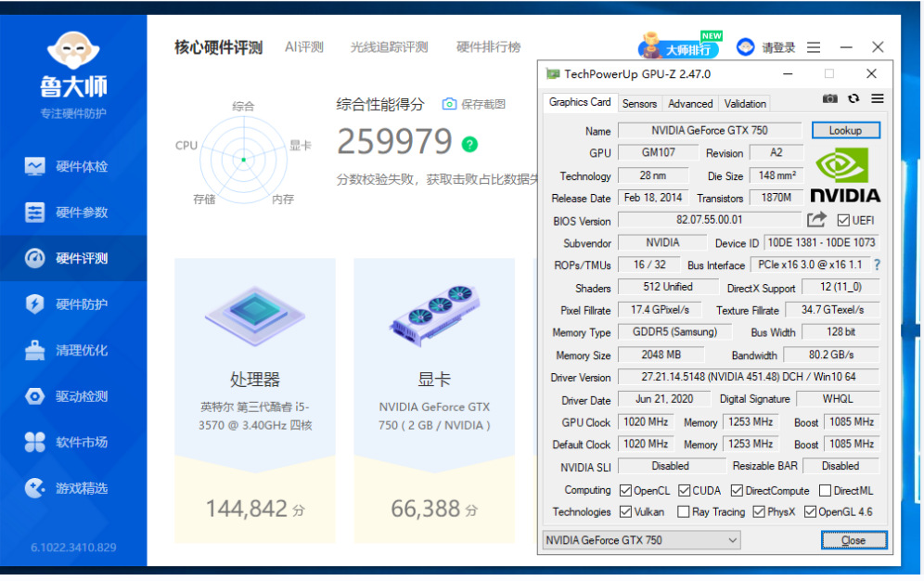Viewport: 924px width, 581px height.
Task: Select 硬件评测 in the sidebar
Action: click(73, 258)
